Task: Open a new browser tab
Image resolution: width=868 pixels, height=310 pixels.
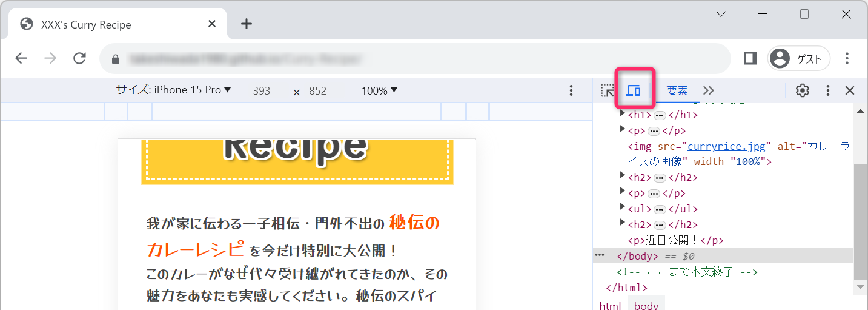Action: coord(246,24)
